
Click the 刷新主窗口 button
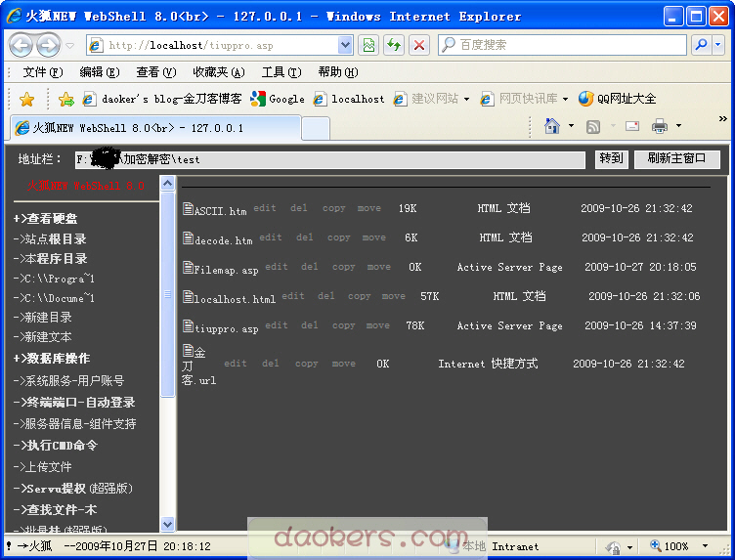(677, 159)
